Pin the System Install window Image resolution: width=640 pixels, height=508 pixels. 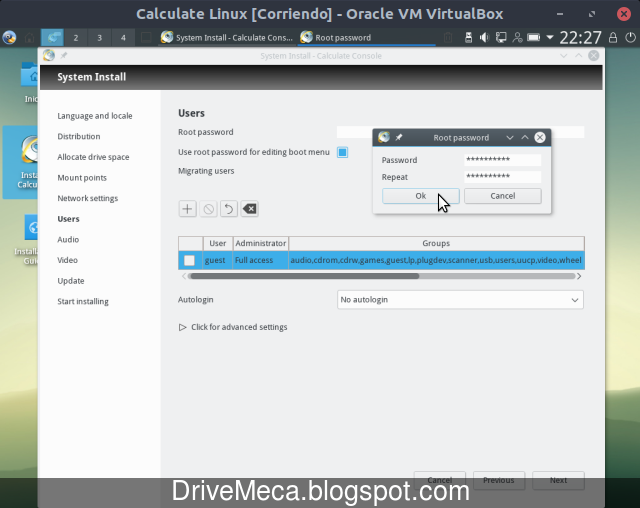click(64, 55)
